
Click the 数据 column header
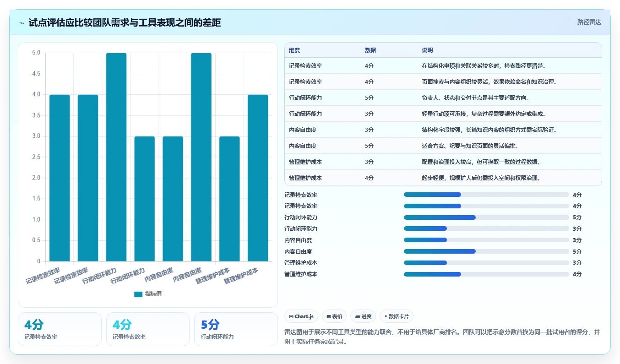pyautogui.click(x=370, y=50)
